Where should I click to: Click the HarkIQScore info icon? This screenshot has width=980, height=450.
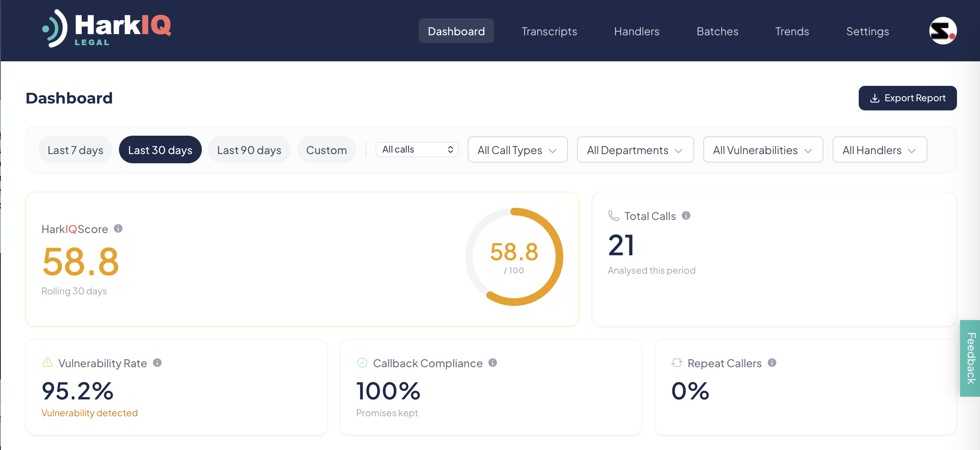click(x=119, y=229)
